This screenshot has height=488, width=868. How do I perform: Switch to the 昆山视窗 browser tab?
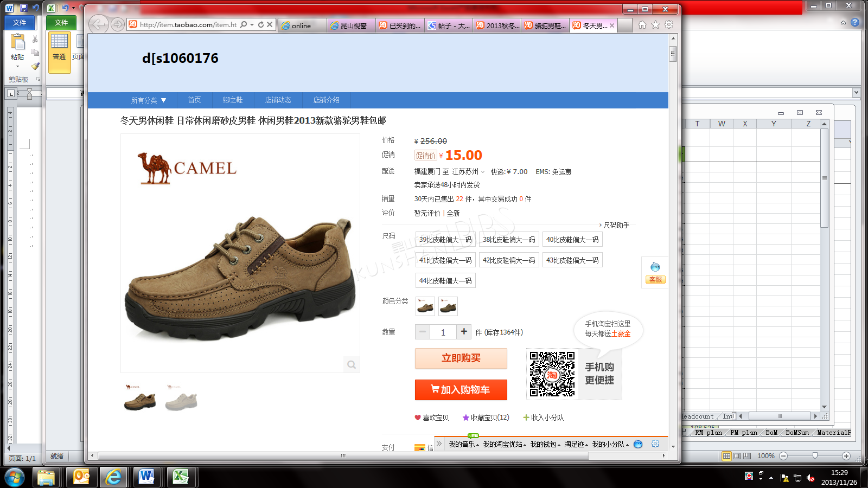pyautogui.click(x=351, y=25)
